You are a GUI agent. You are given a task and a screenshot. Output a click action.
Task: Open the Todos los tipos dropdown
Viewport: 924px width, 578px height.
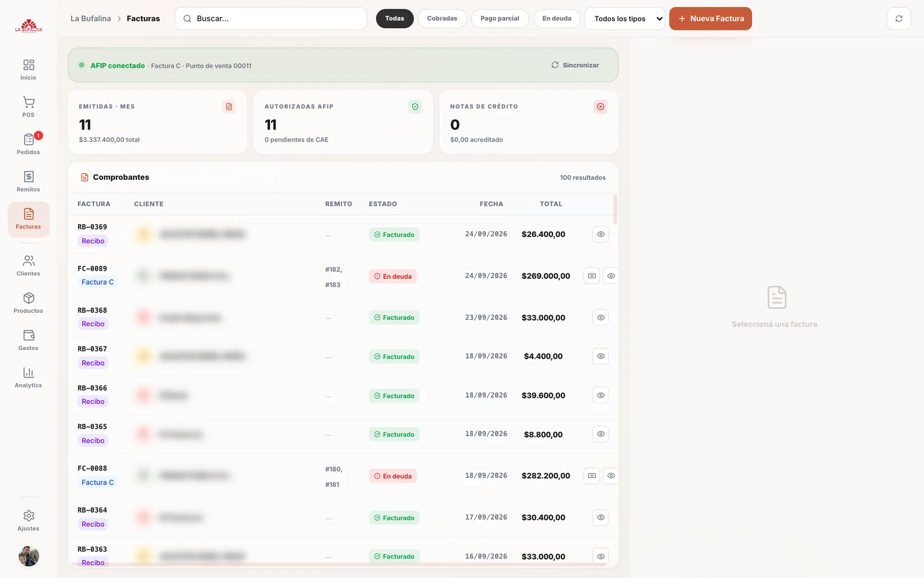coord(625,18)
